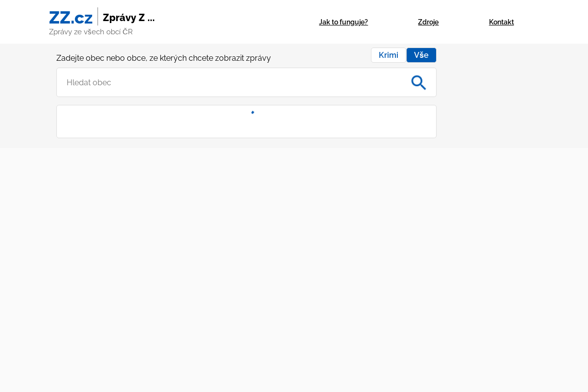Click the loading results panel
Image resolution: width=588 pixels, height=392 pixels.
[246, 126]
